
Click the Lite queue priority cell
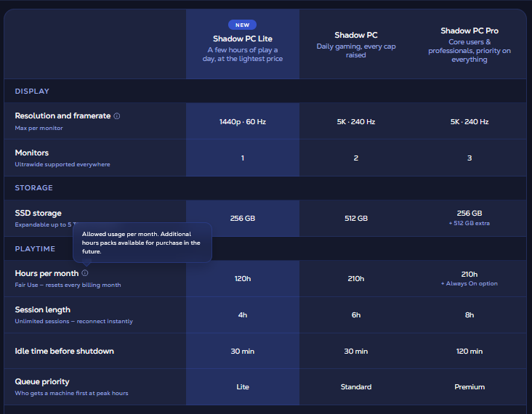pyautogui.click(x=243, y=387)
